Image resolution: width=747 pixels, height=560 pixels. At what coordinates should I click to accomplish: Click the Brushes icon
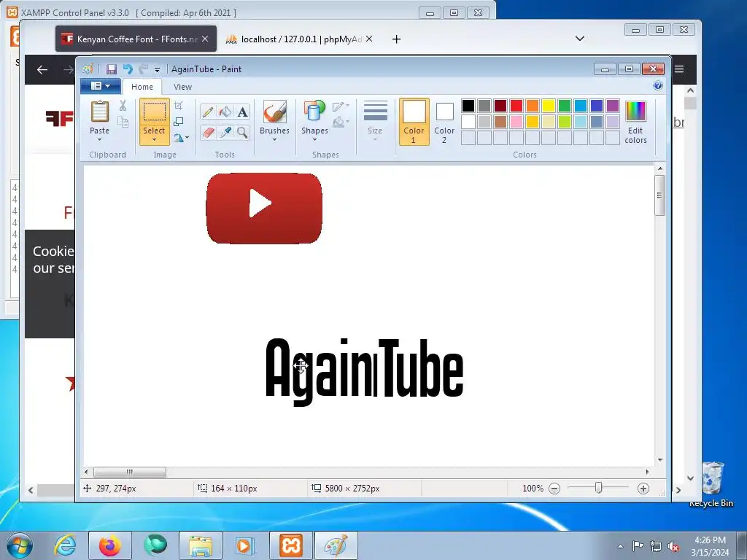274,112
